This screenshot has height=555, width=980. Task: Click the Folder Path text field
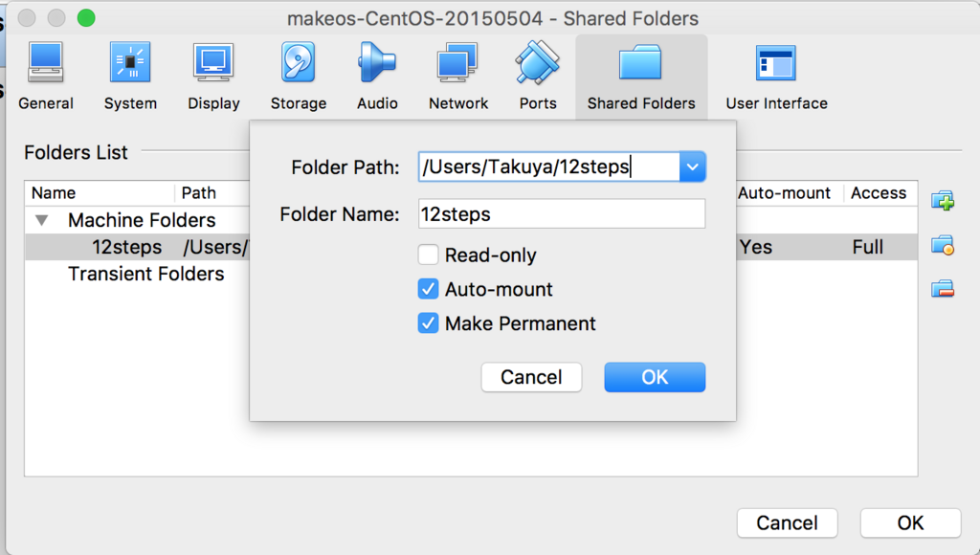pos(548,166)
